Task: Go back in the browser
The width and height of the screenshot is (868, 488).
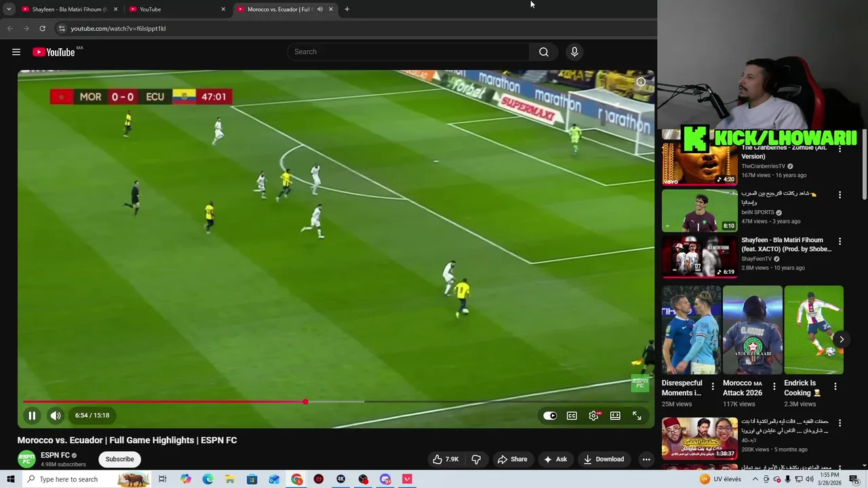Action: coord(9,28)
